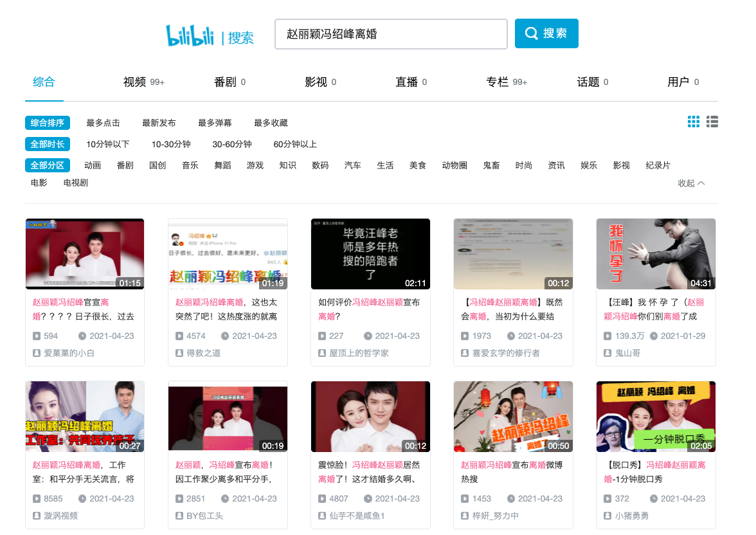
Task: Click the clock icon beside 2021-01-29
Action: click(654, 336)
